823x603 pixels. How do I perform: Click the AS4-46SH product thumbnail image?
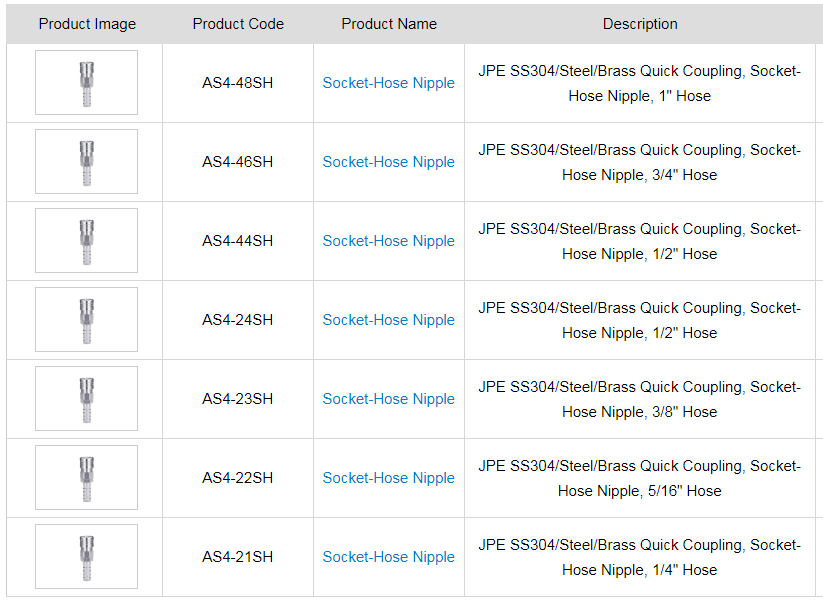pyautogui.click(x=86, y=162)
